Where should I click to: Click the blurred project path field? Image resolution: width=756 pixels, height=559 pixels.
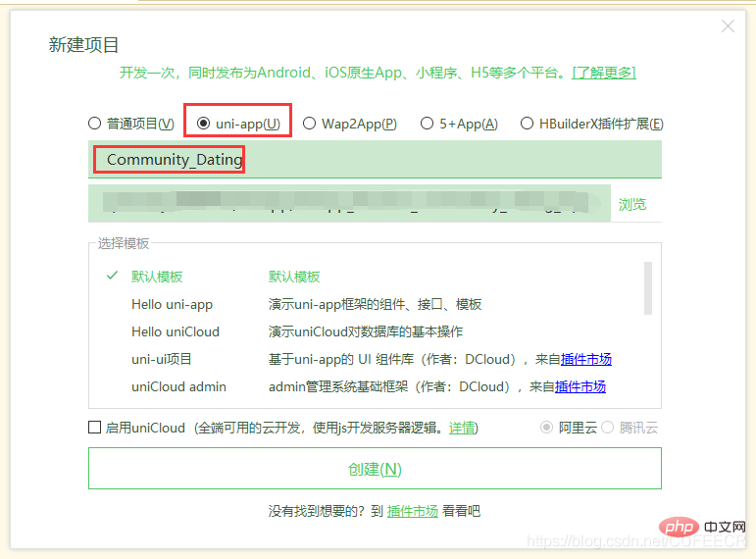pos(349,203)
